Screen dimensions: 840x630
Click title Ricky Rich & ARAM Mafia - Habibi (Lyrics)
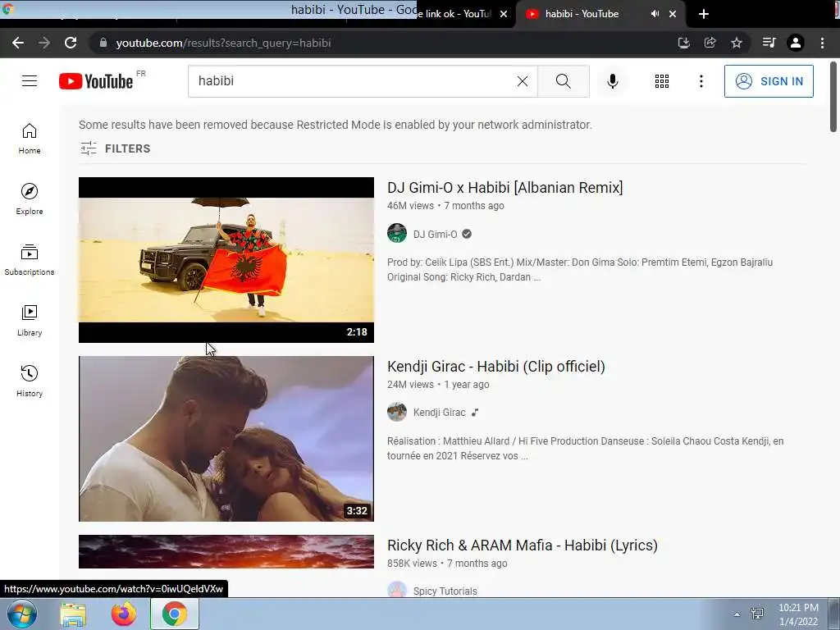(x=523, y=546)
